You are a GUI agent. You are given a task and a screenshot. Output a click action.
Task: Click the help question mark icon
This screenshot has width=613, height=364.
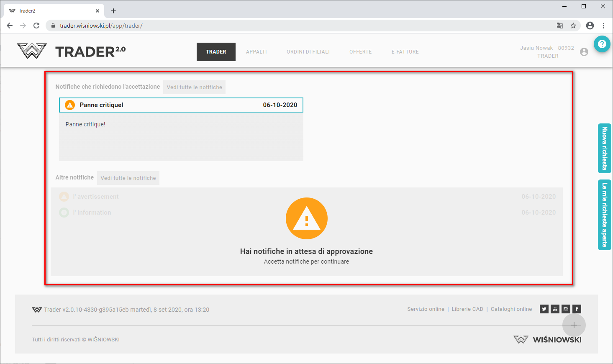coord(602,44)
